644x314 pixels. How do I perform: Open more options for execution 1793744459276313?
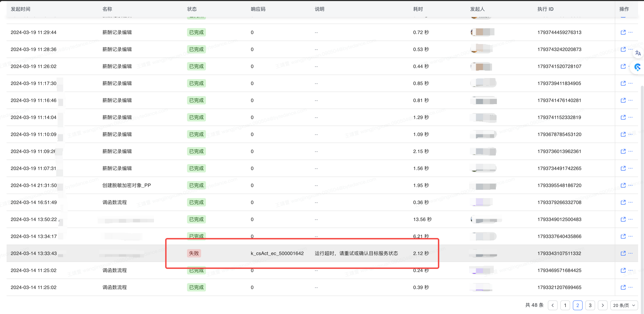click(630, 32)
